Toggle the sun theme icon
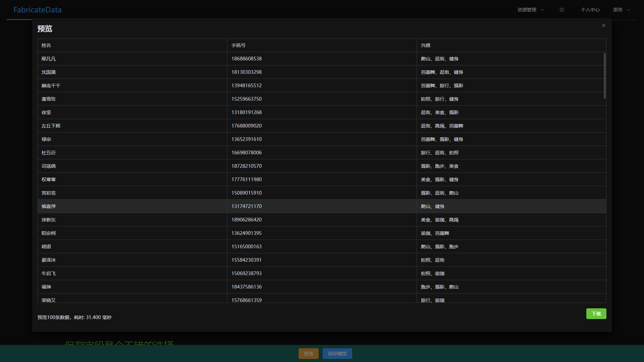Screen dimensions: 644x362 [x=562, y=10]
